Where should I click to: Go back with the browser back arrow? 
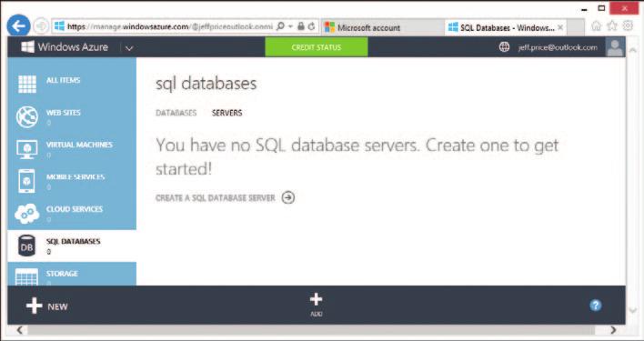[18, 26]
